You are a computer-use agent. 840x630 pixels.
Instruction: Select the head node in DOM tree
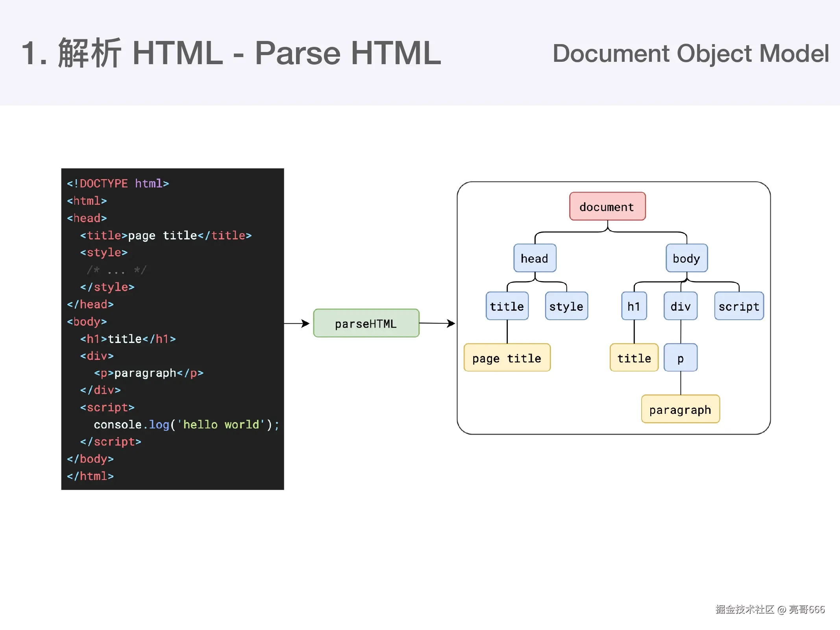point(535,258)
